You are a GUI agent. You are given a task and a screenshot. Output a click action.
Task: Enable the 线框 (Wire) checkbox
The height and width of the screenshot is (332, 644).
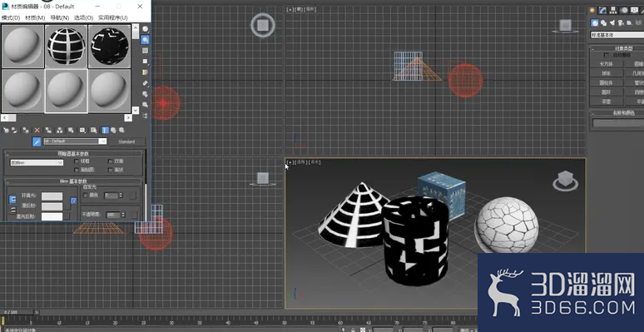click(77, 161)
